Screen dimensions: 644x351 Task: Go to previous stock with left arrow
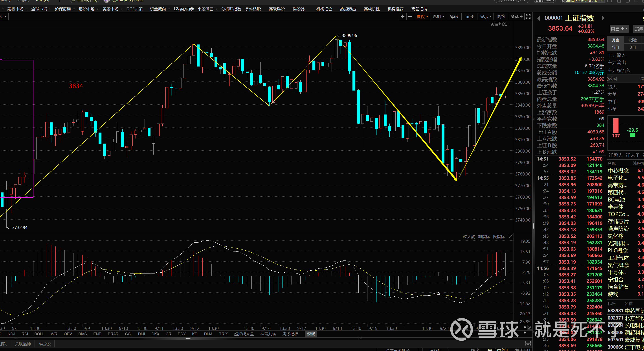click(x=538, y=18)
